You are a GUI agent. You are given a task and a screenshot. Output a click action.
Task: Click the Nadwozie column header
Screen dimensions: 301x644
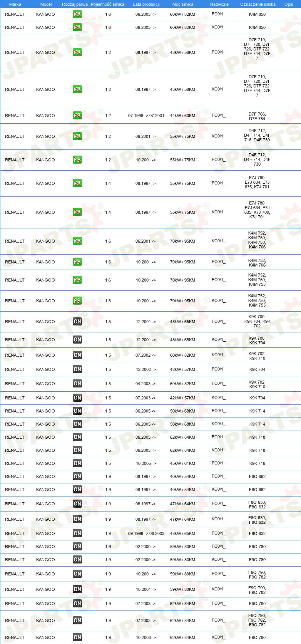219,4
